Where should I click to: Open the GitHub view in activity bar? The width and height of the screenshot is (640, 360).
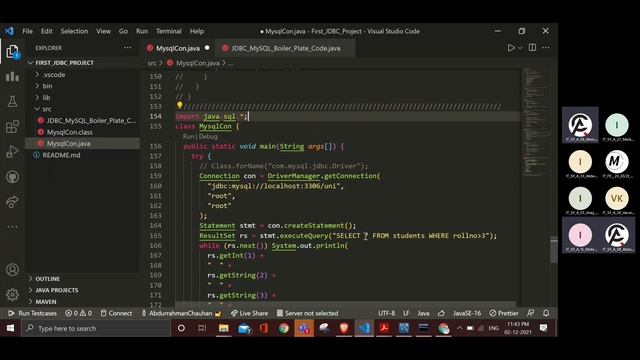tap(12, 177)
